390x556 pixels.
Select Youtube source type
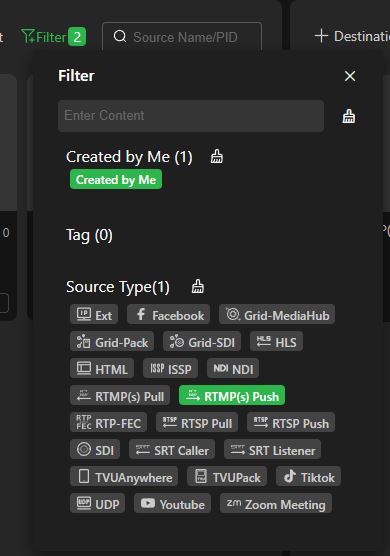click(x=172, y=503)
